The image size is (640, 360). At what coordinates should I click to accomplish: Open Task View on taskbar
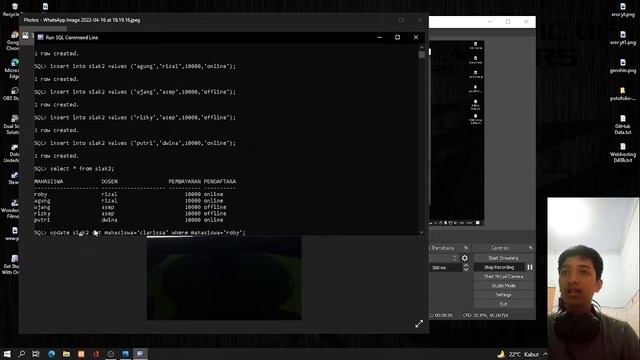click(x=36, y=354)
